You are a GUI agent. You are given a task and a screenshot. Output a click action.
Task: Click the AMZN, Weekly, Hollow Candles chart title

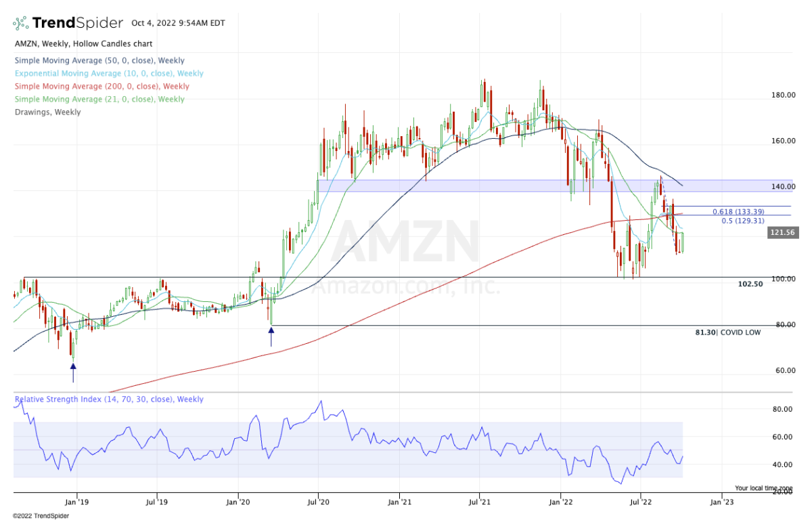coord(83,43)
